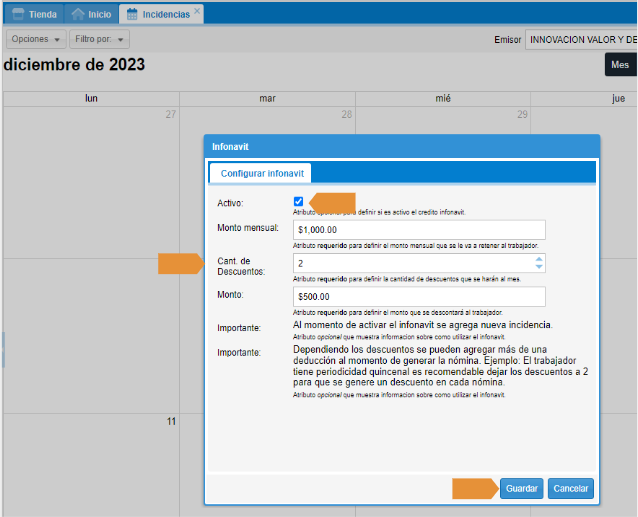
Task: Increase Cant. de Descuentos with up arrow
Action: point(540,259)
